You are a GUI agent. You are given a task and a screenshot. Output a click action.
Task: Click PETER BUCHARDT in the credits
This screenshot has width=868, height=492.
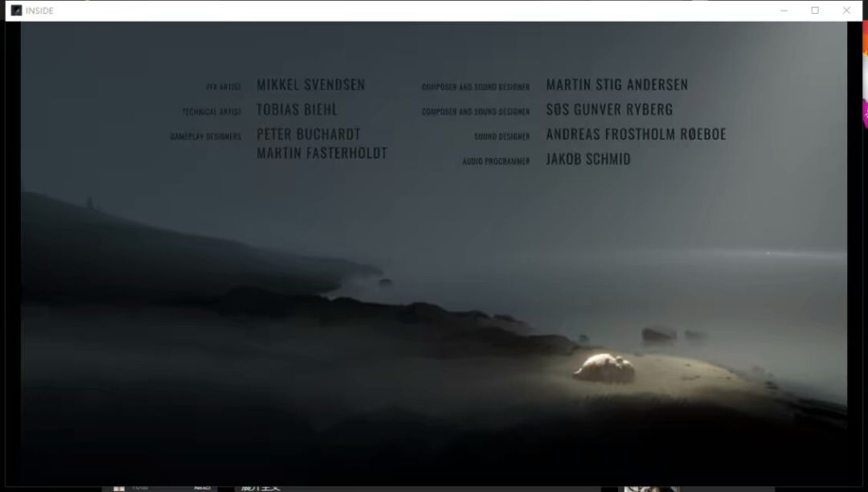(309, 134)
